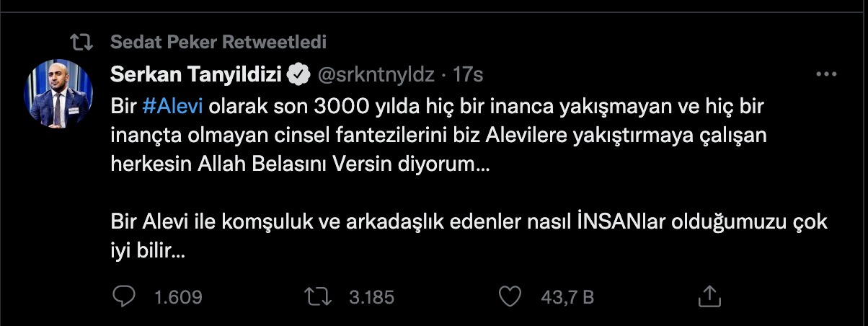Image resolution: width=868 pixels, height=326 pixels.
Task: Click the line starting "Bir Alevi ile komşuluk"
Action: [x=469, y=222]
